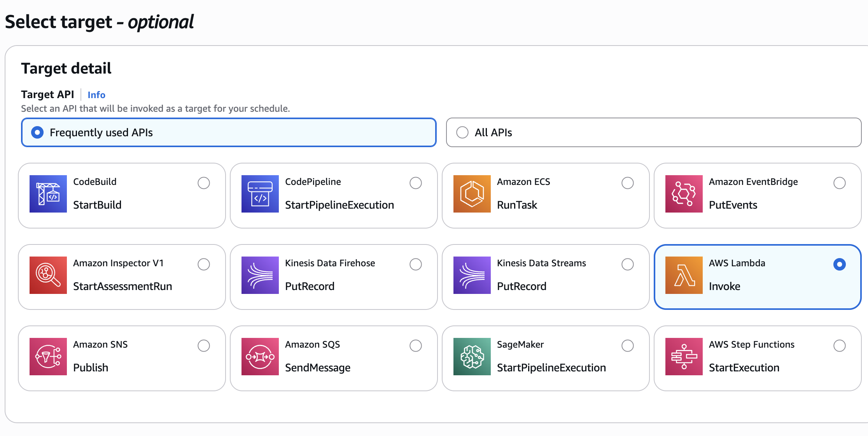Choose the Amazon SNS Publish radio button
The height and width of the screenshot is (436, 868).
(204, 346)
